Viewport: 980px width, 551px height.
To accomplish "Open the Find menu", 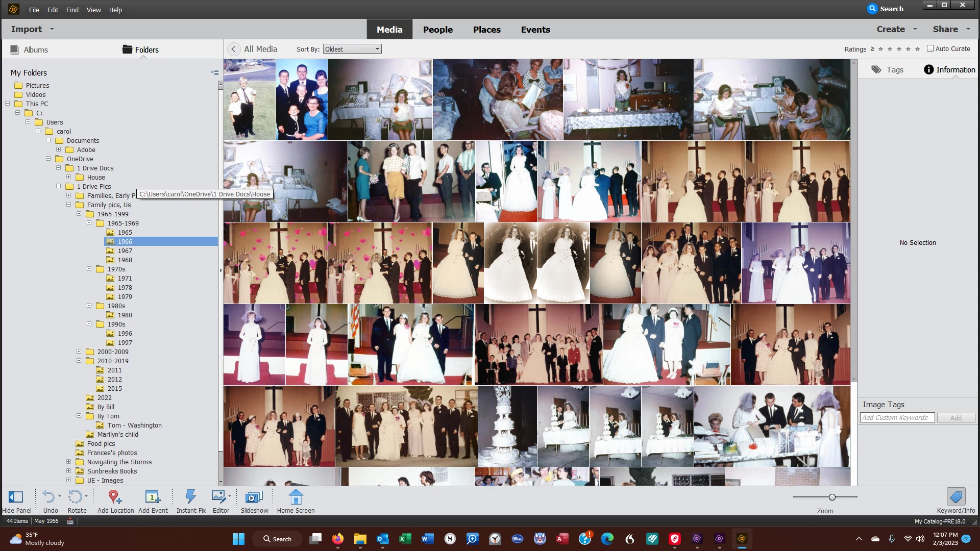I will [72, 10].
